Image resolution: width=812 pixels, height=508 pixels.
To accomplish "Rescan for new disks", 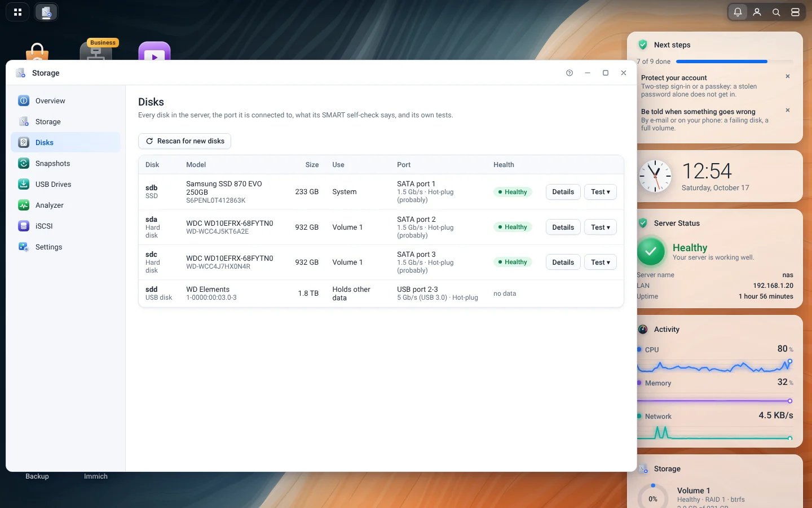I will coord(185,141).
